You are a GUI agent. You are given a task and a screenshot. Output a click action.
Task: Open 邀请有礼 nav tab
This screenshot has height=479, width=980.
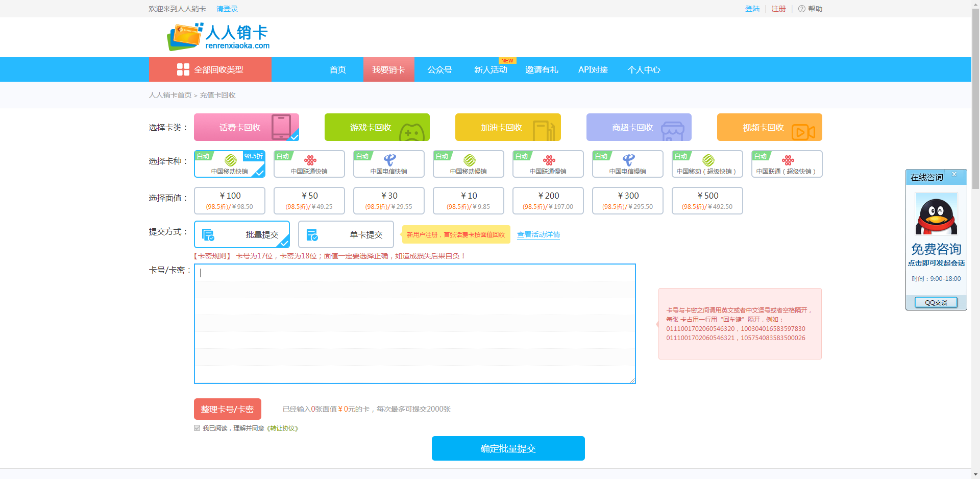coord(542,69)
